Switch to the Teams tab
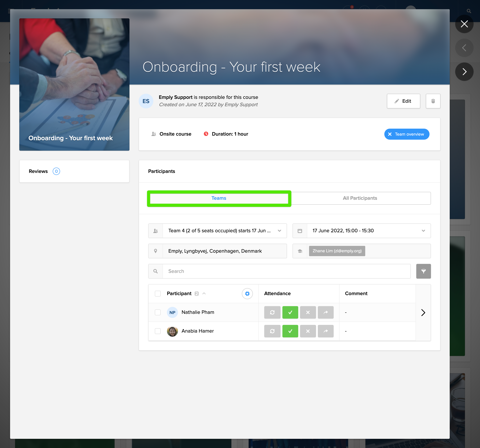Screen dimensions: 480x448 219,198
